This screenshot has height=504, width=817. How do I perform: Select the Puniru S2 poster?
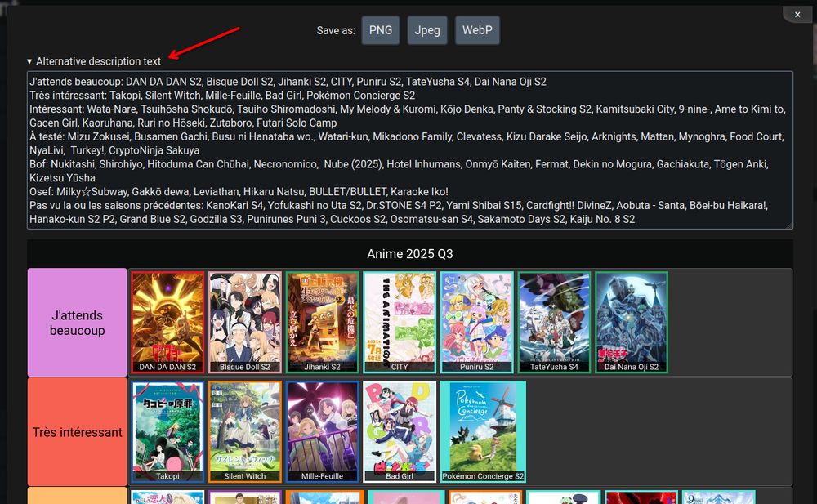tap(477, 322)
